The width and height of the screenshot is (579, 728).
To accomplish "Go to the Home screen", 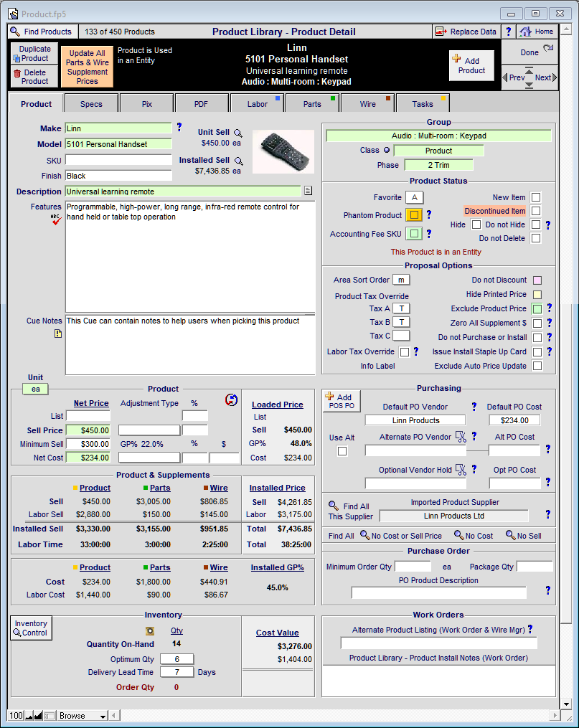I will [536, 32].
